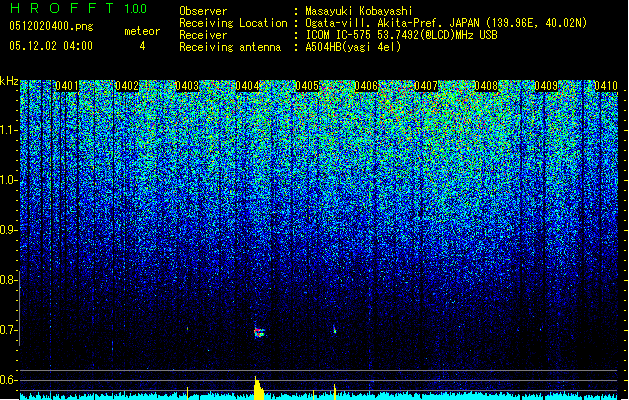Viewport: 629px width, 400px height.
Task: Click the 0408 time marker label
Action: click(486, 86)
